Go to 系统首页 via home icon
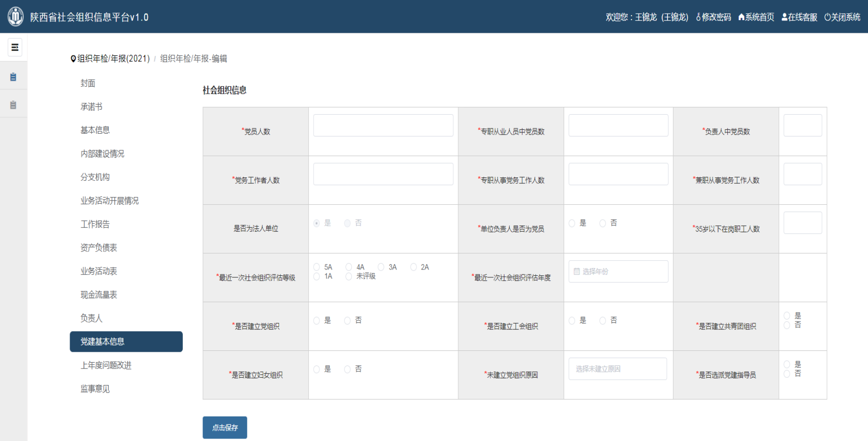Viewport: 868px width, 441px height. pos(742,17)
